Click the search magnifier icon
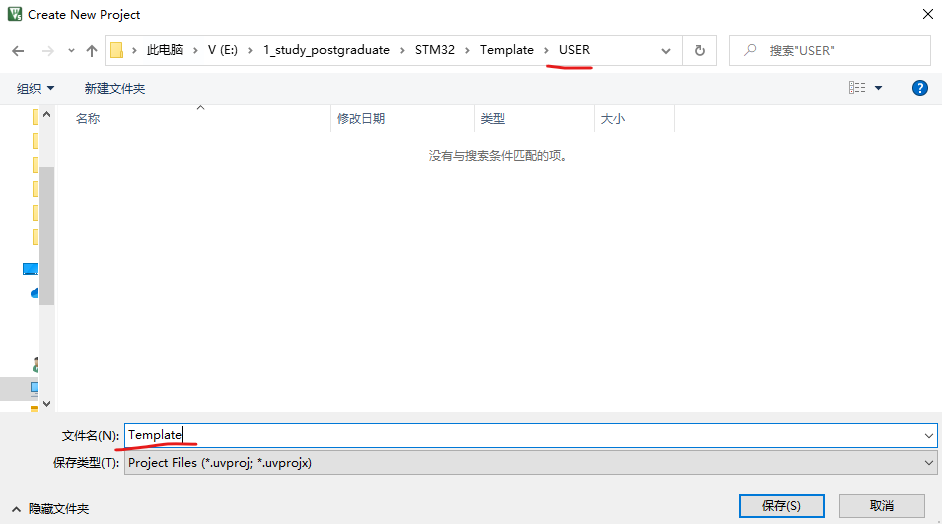Viewport: 942px width, 524px height. [750, 50]
